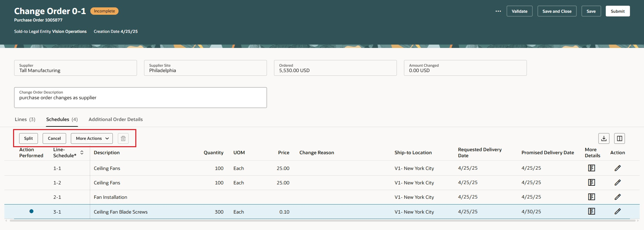Click the Supplier Site Philadelphia field
The image size is (644, 230).
click(205, 68)
